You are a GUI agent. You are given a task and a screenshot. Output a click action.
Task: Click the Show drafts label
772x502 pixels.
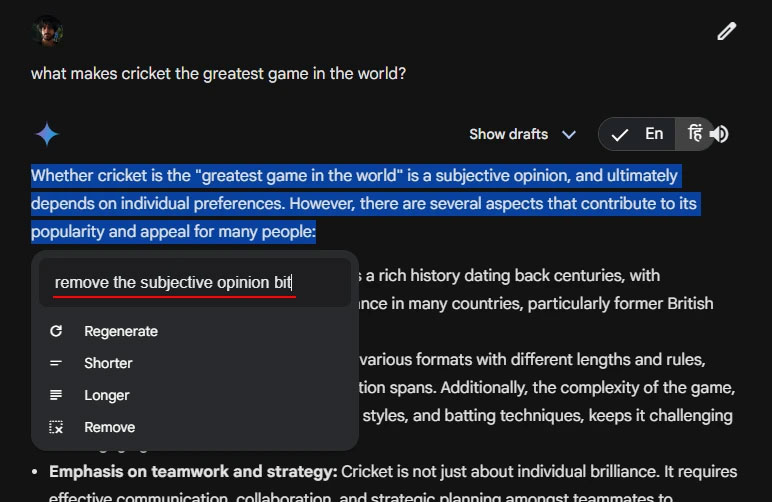pos(508,134)
